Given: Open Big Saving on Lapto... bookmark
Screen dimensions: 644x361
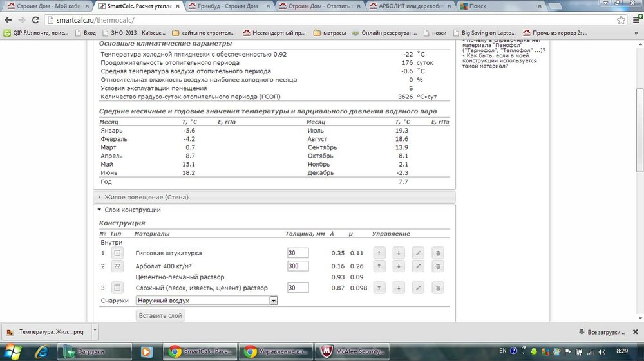Looking at the screenshot, I should 485,33.
